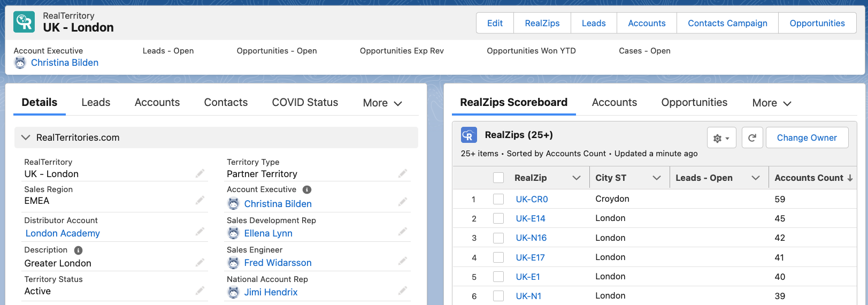Open the RealZip column dropdown arrow

pyautogui.click(x=577, y=178)
